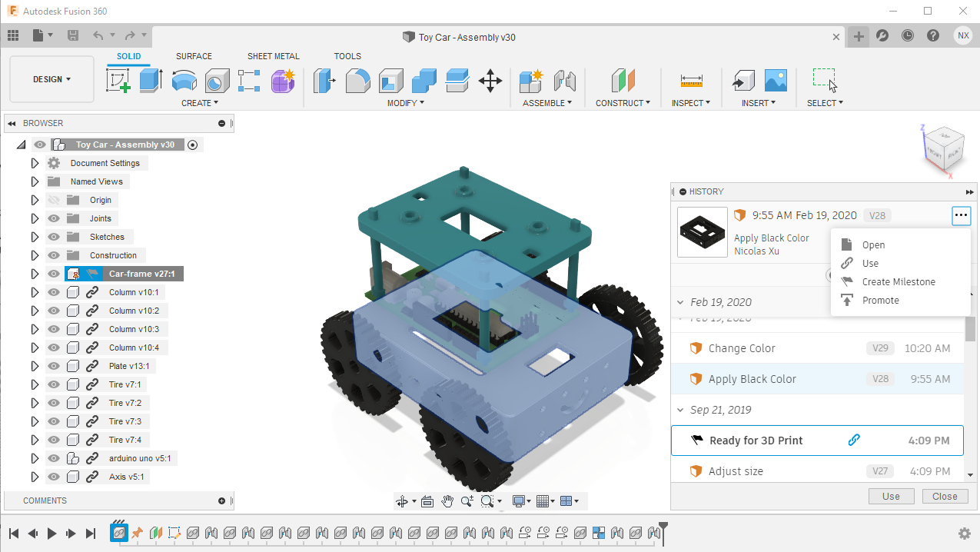Expand the Document Settings tree node
The height and width of the screenshot is (552, 980).
coord(35,163)
